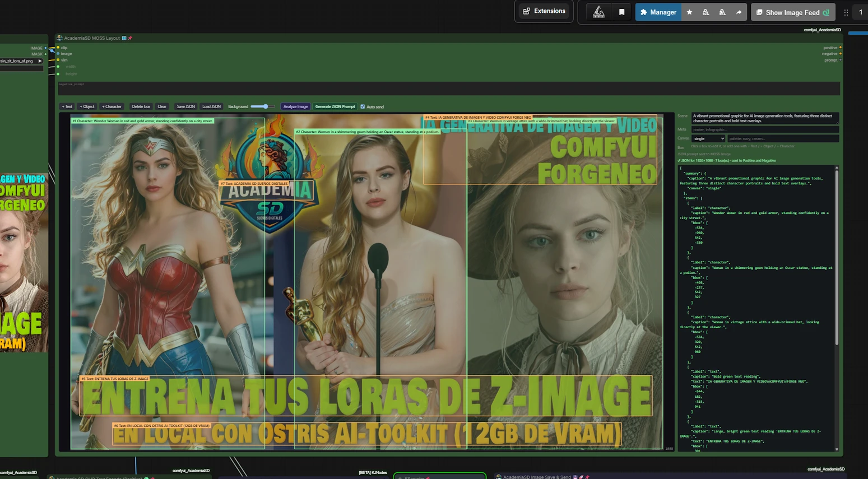Show the Image Feed
Viewport: 868px width, 479px height.
(793, 12)
